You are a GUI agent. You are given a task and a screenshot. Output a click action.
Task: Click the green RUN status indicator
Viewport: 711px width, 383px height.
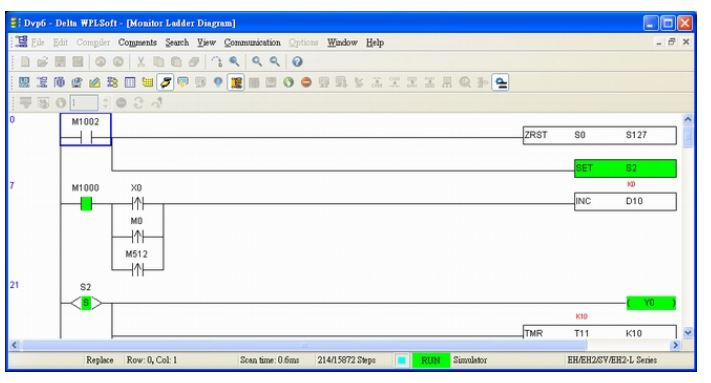[x=431, y=360]
